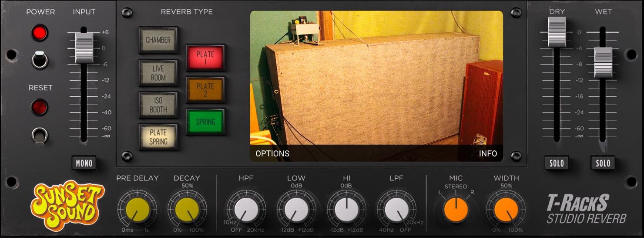Click the Dry fader handle
Image resolution: width=644 pixels, height=238 pixels.
point(557,32)
